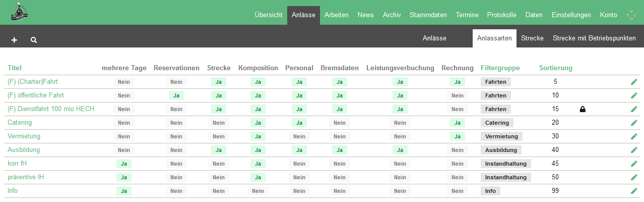
Task: Open search with the magnifier icon
Action: click(x=34, y=40)
